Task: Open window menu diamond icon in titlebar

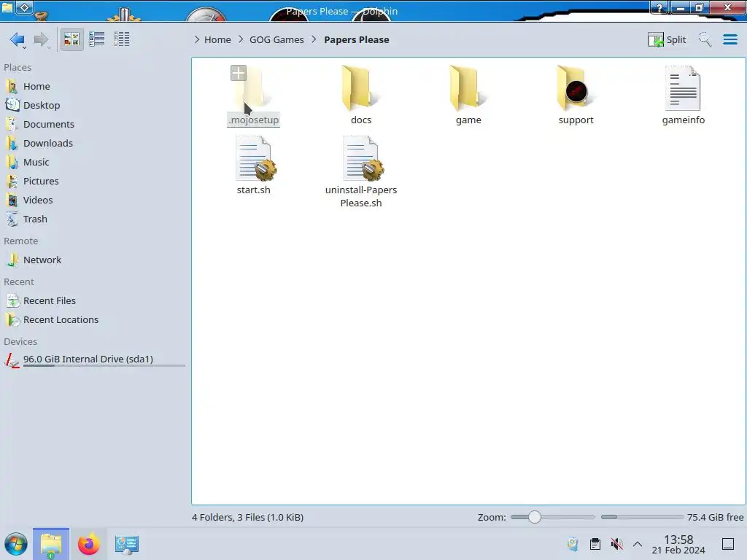Action: click(x=25, y=7)
